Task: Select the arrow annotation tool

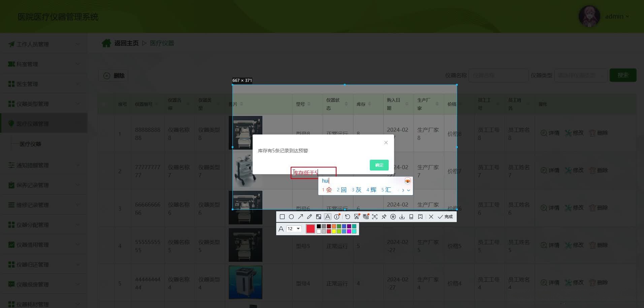Action: tap(300, 217)
